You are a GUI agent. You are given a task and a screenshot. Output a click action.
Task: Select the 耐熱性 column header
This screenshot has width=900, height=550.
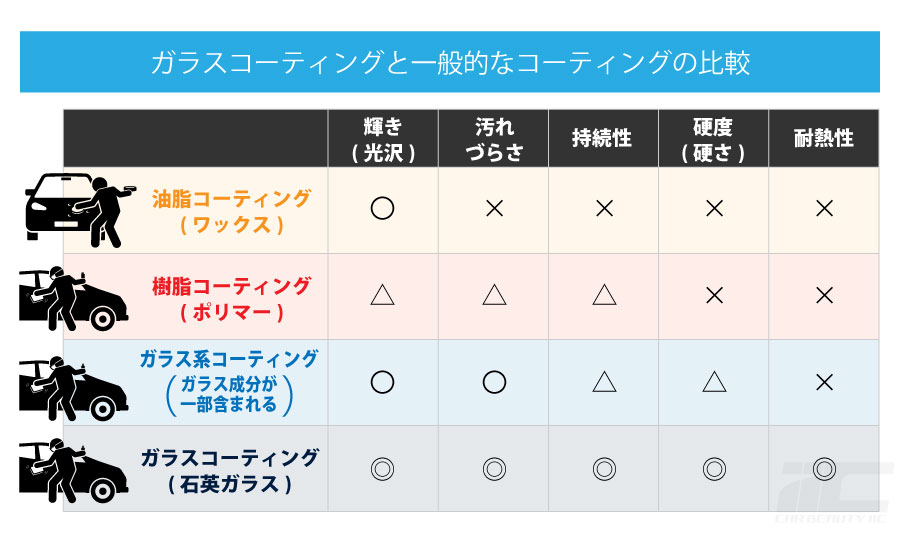click(824, 138)
